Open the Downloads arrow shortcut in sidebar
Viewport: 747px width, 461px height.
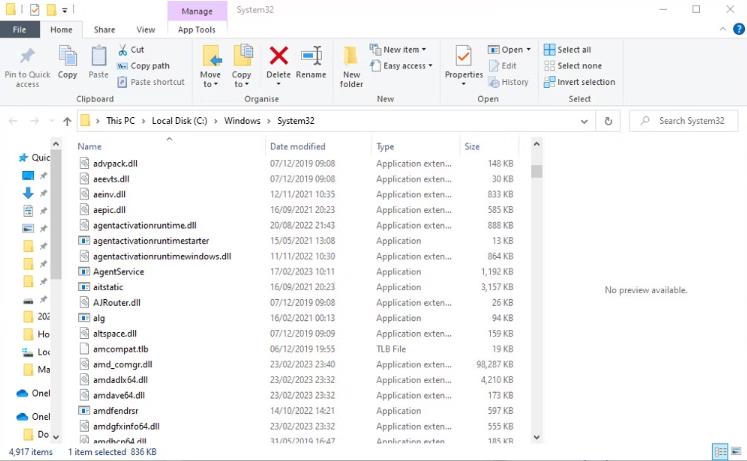pos(28,193)
